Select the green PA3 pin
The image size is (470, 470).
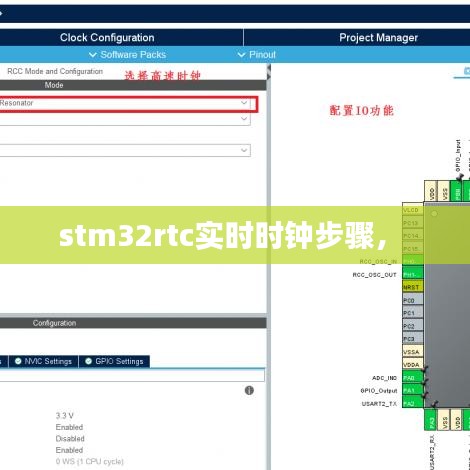point(430,420)
